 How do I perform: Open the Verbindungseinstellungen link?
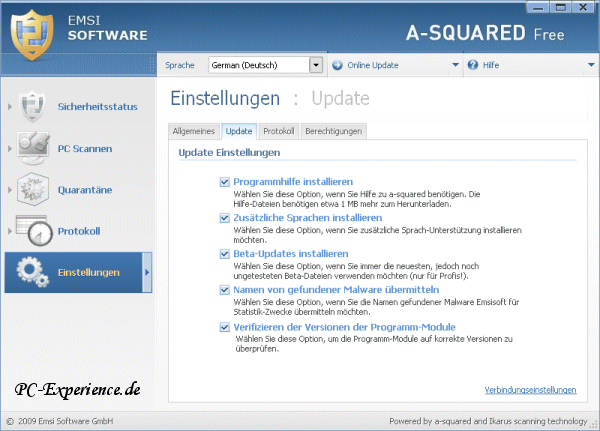tap(530, 390)
